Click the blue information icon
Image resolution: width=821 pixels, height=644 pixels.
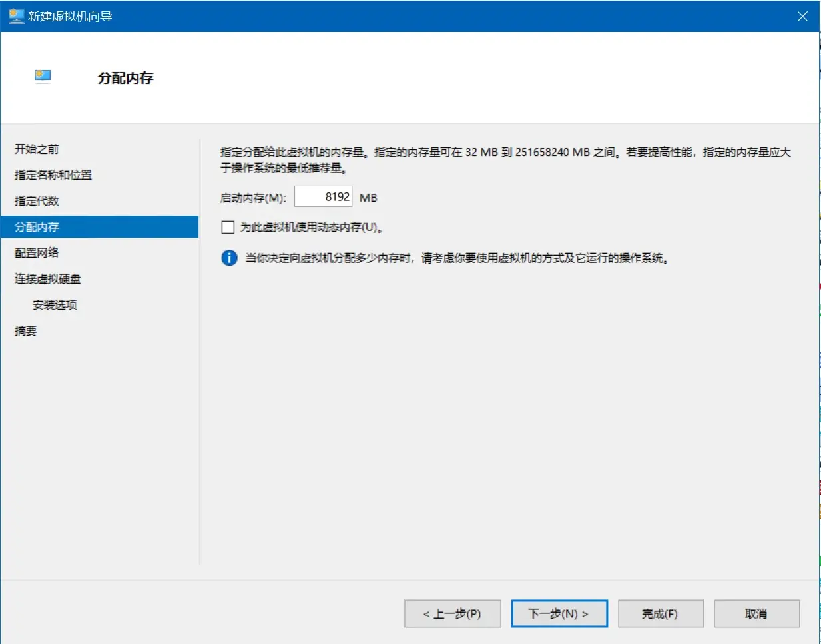tap(229, 258)
